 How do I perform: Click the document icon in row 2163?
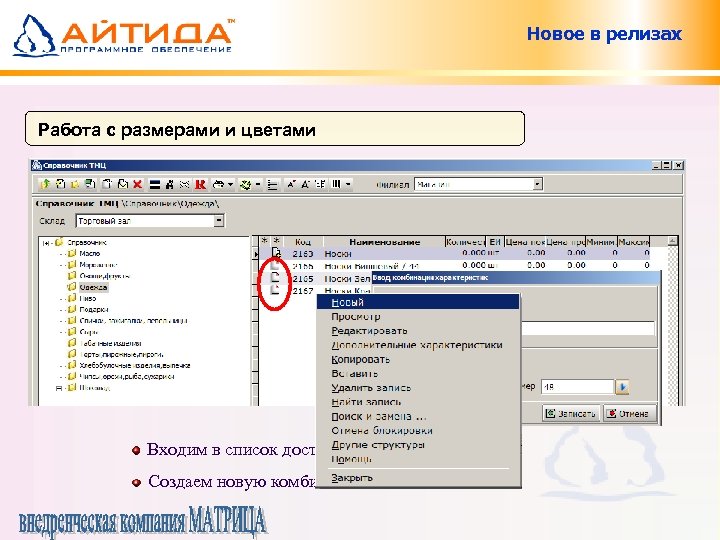[x=276, y=253]
